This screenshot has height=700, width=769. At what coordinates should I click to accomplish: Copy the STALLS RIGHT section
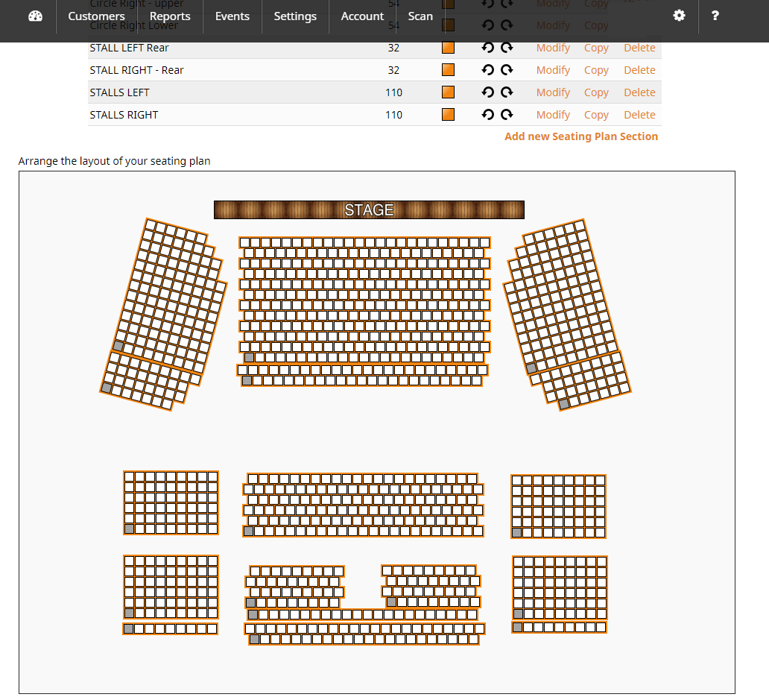596,115
